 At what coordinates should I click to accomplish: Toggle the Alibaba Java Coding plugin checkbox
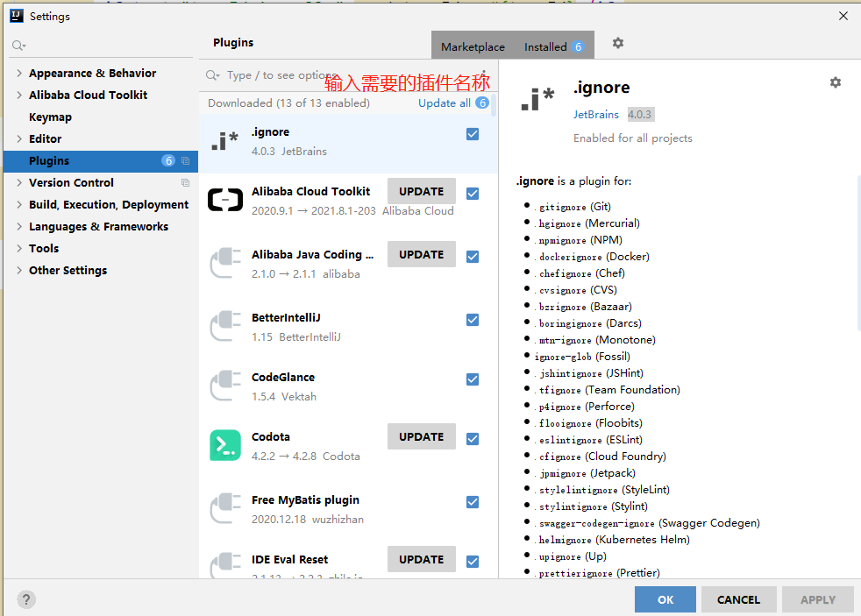(x=473, y=256)
